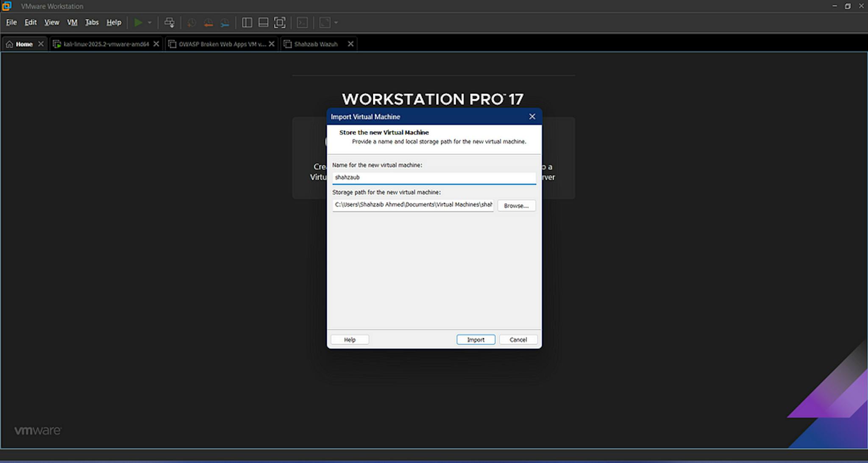Screen dimensions: 868x463
Task: Click the green Power On play icon
Action: coord(138,22)
